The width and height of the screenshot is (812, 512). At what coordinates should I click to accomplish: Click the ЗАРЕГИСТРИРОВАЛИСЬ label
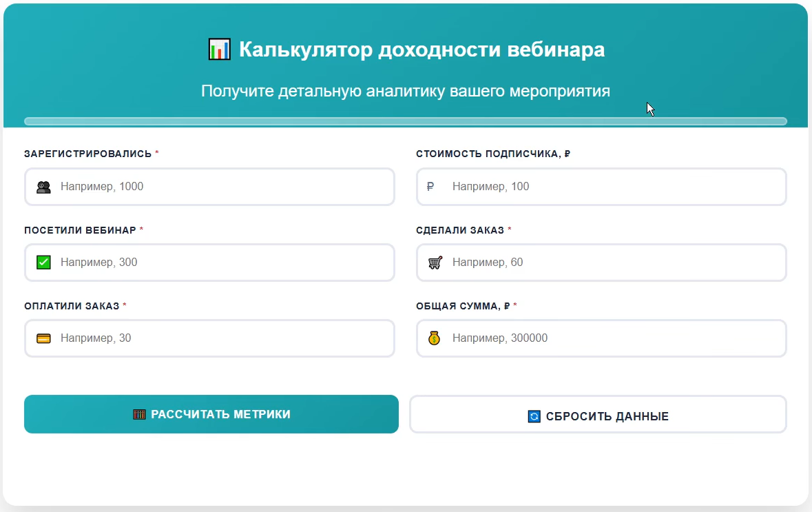click(87, 154)
